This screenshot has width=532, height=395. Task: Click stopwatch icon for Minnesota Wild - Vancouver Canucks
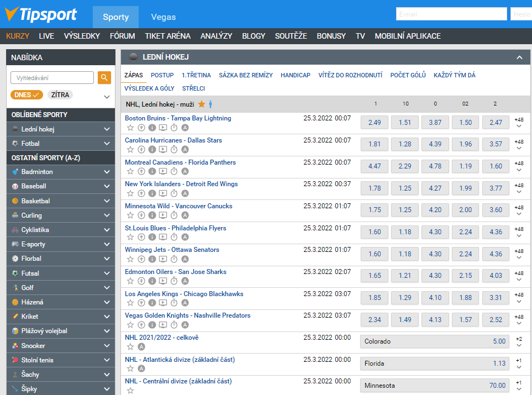(x=174, y=215)
